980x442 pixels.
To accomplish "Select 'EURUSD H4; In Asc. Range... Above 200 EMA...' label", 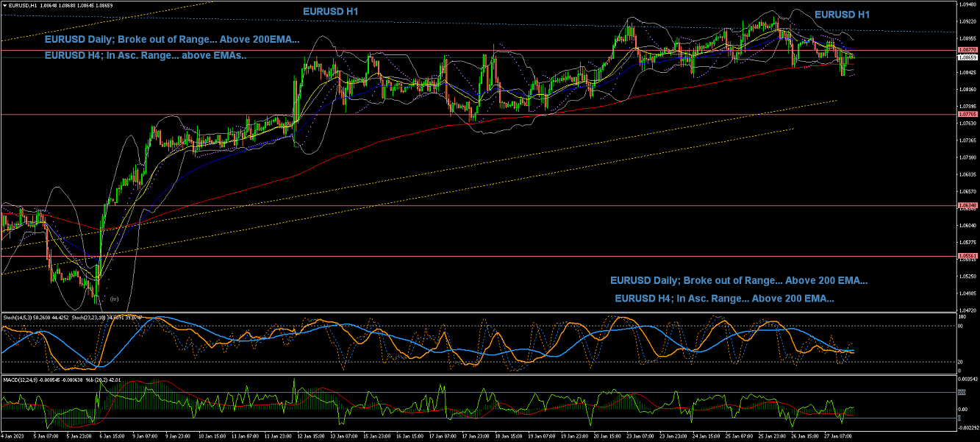I will 724,299.
